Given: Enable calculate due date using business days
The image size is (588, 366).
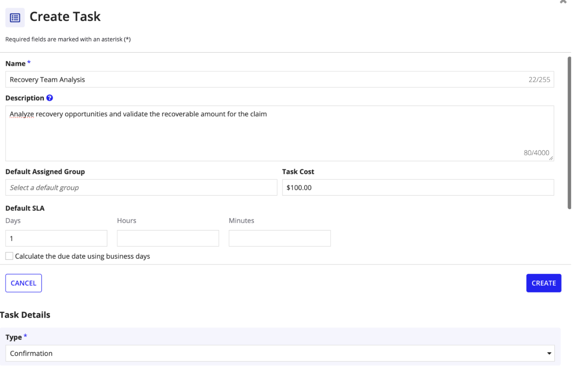Looking at the screenshot, I should tap(9, 256).
